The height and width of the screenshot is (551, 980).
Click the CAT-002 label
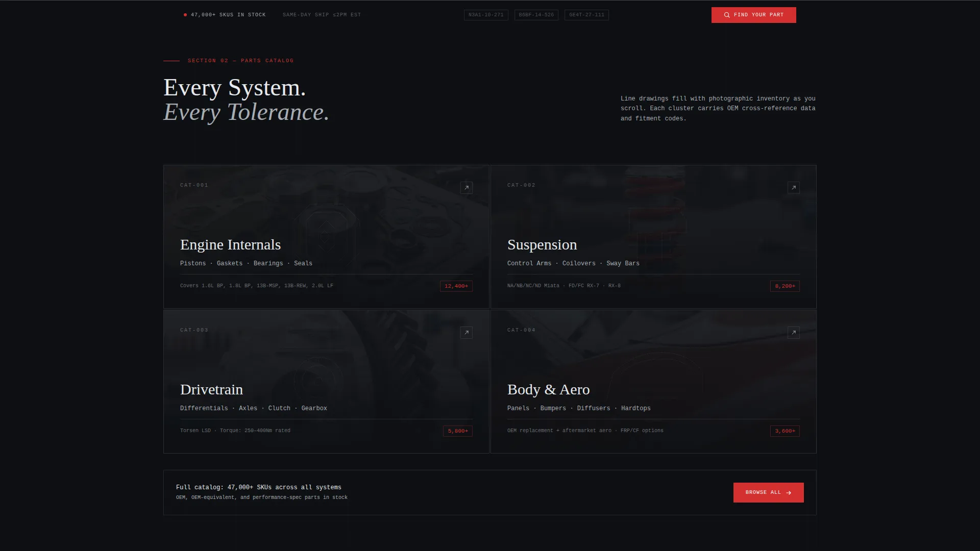(521, 185)
